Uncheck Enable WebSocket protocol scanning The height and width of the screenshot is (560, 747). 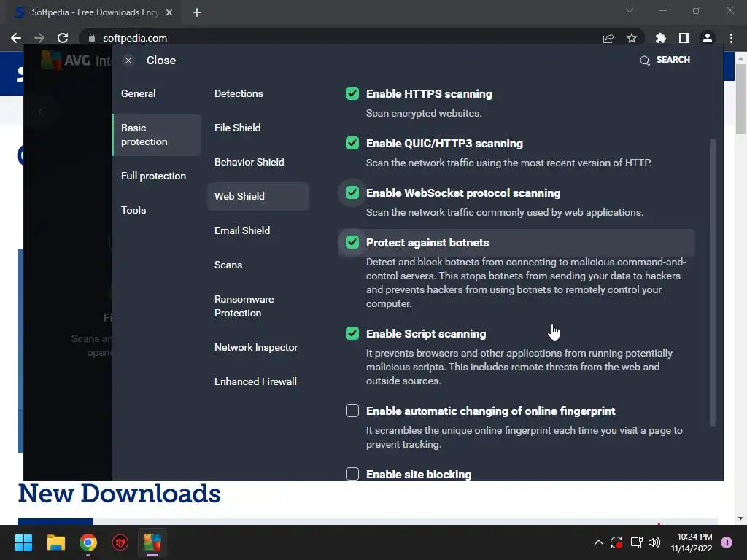pyautogui.click(x=352, y=192)
